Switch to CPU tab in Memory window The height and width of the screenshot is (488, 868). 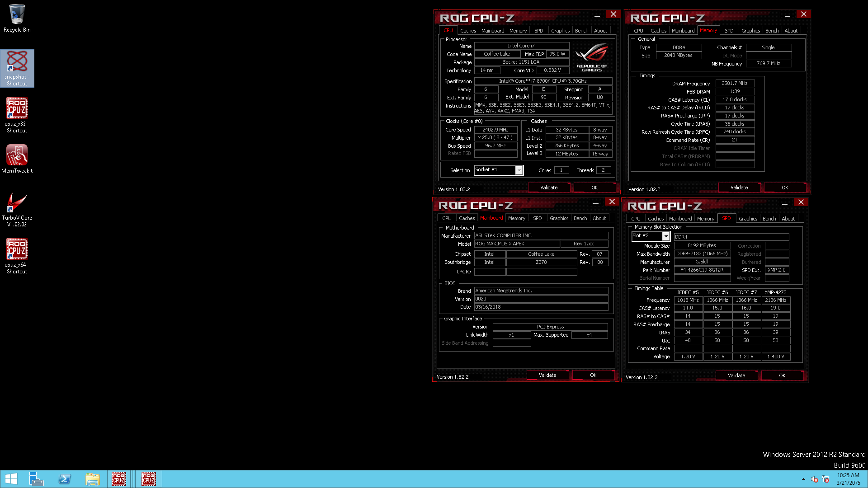click(638, 31)
